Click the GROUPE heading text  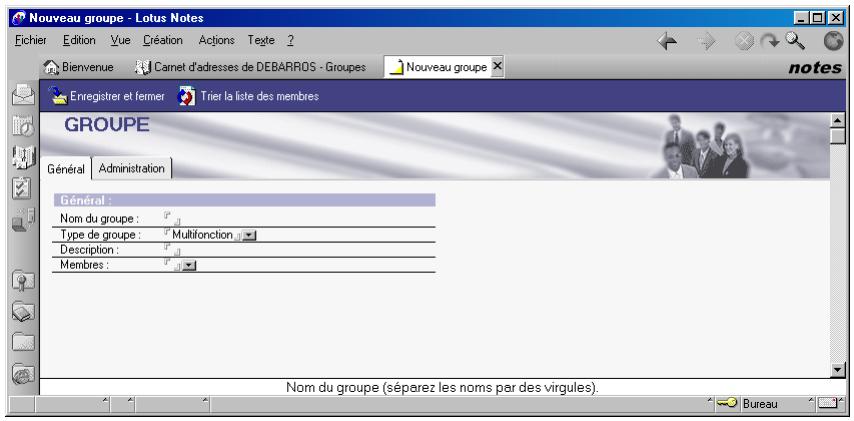107,125
